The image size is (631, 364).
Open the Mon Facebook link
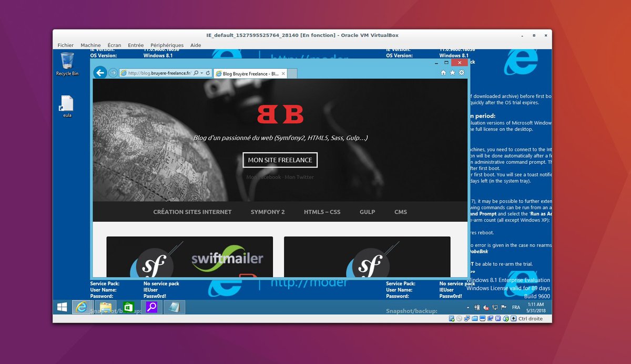pos(263,177)
